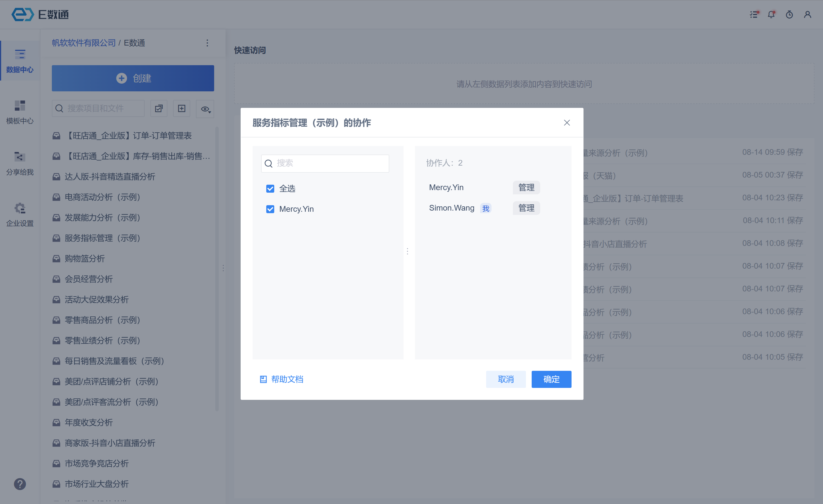Click the notification bell icon
Image resolution: width=823 pixels, height=504 pixels.
click(771, 15)
